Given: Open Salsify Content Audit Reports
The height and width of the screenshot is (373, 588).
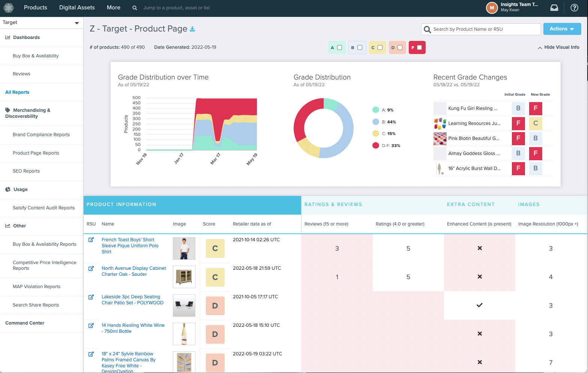Looking at the screenshot, I should [x=44, y=208].
